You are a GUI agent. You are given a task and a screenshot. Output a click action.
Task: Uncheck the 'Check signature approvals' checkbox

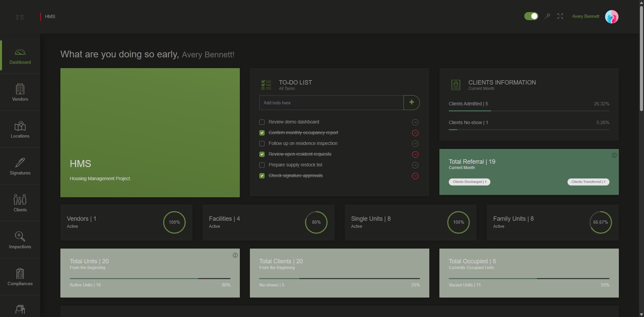pos(262,176)
